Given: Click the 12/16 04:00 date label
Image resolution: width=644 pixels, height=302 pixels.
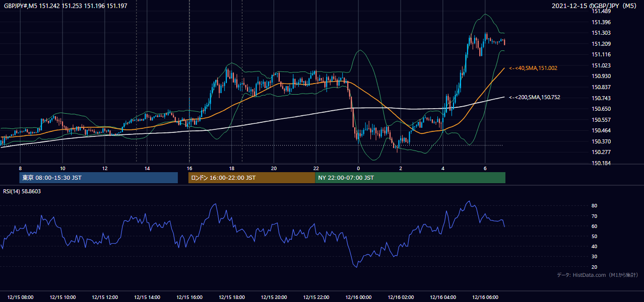Looking at the screenshot, I should point(443,297).
